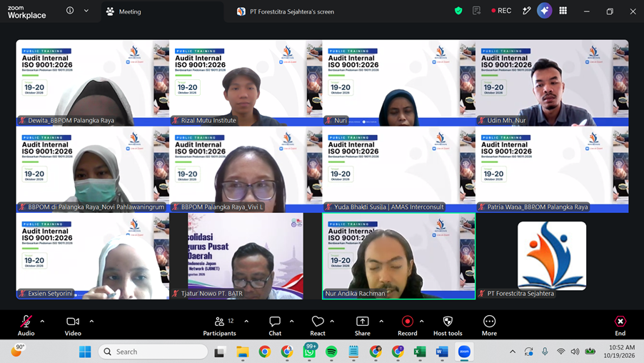
Task: Open the meeting information icon
Action: (x=70, y=11)
